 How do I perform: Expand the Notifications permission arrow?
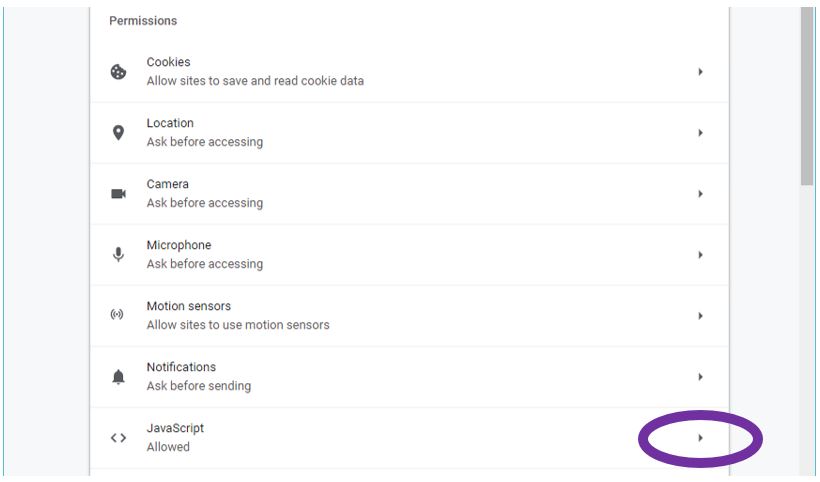[x=700, y=377]
